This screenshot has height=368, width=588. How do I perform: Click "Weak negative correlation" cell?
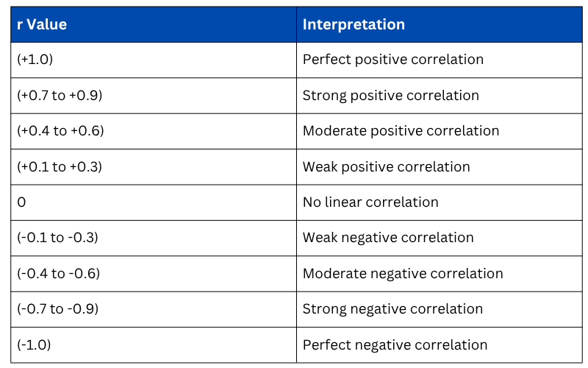point(388,238)
